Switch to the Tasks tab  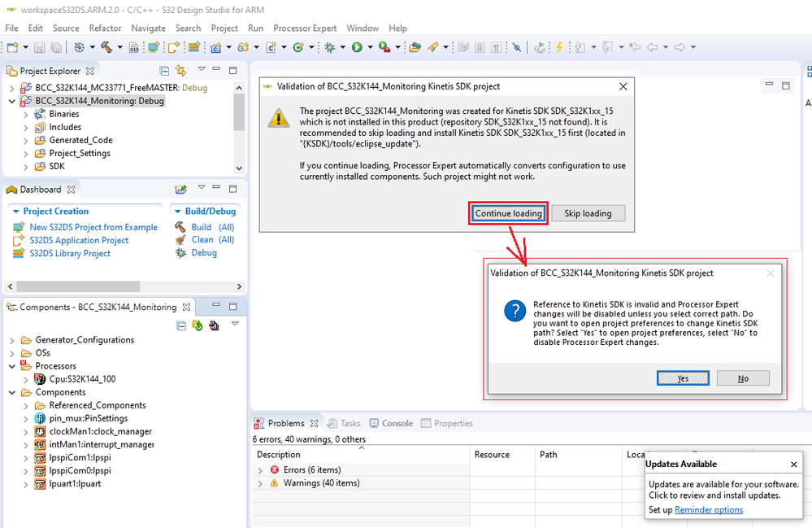(x=344, y=423)
